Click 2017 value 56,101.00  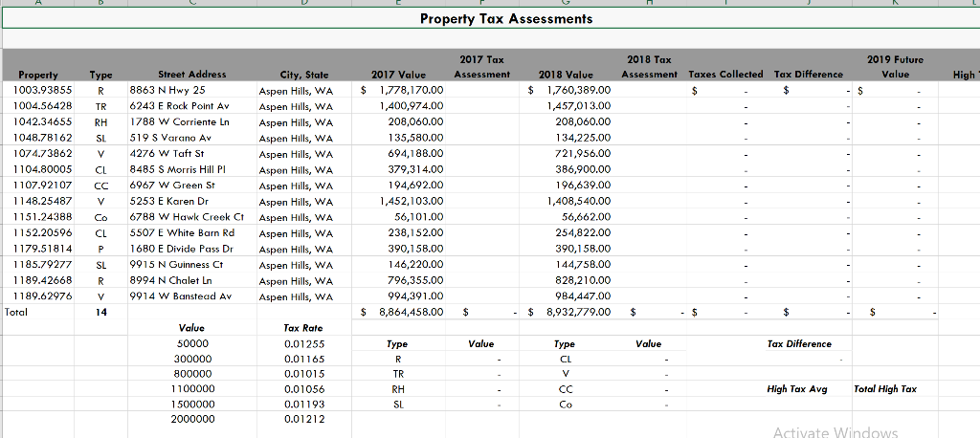(420, 217)
